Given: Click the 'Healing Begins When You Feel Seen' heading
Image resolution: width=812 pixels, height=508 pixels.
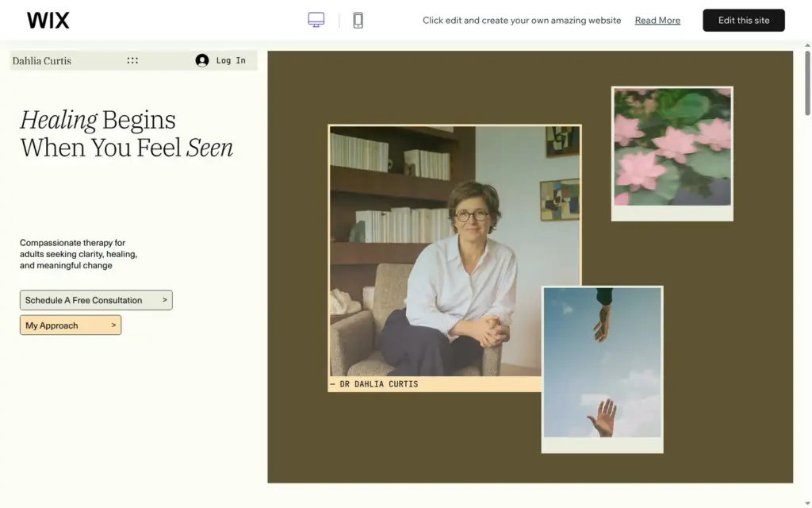Looking at the screenshot, I should coord(127,133).
